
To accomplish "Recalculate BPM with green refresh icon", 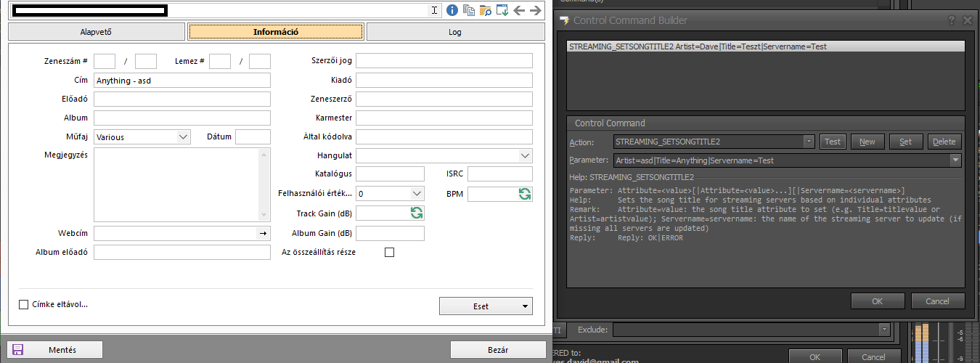I will point(525,194).
